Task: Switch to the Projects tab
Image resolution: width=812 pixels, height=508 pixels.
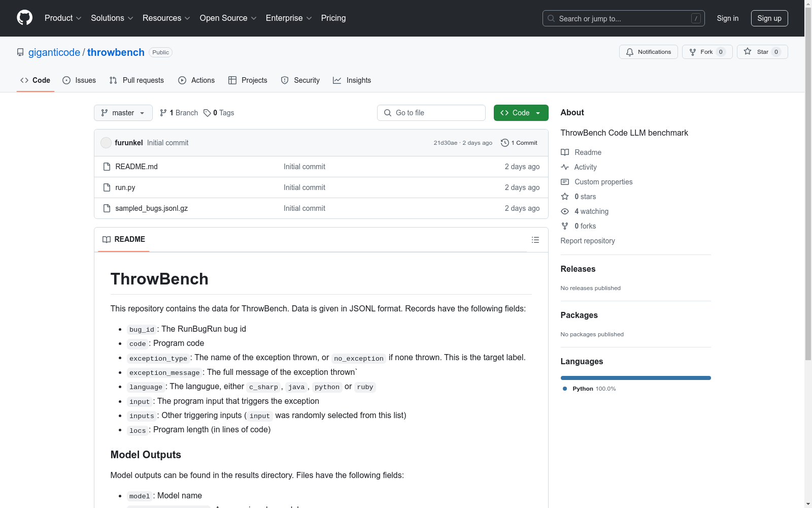Action: click(248, 80)
